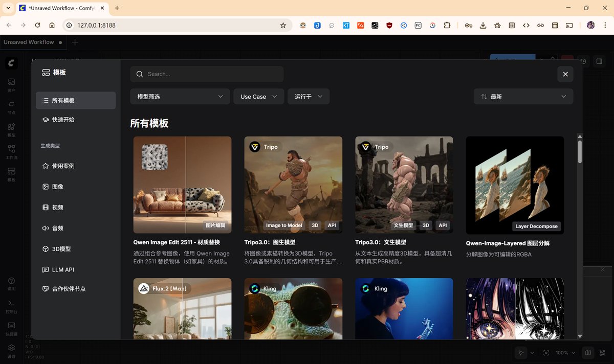614x364 pixels.
Task: Open the browser extensions puzzle icon
Action: coord(447,25)
